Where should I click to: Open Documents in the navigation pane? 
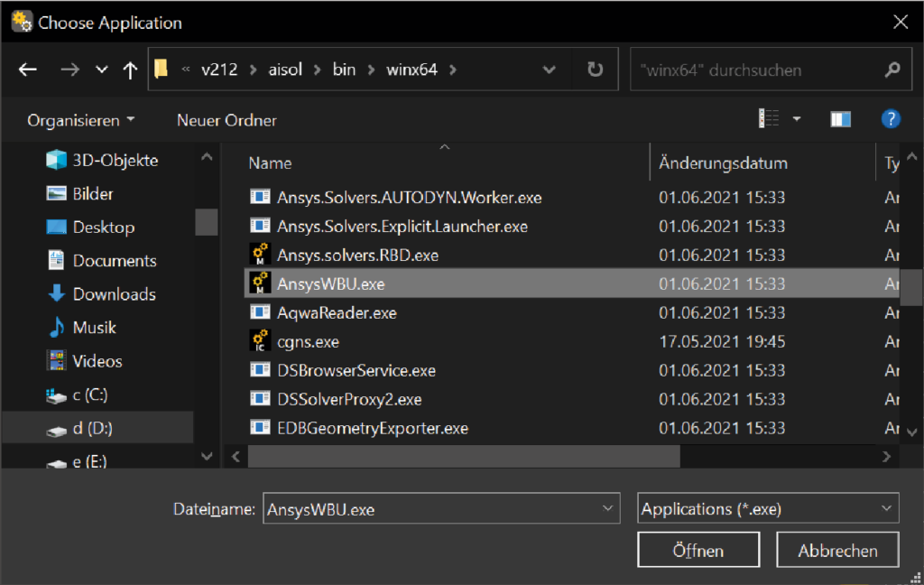(101, 261)
